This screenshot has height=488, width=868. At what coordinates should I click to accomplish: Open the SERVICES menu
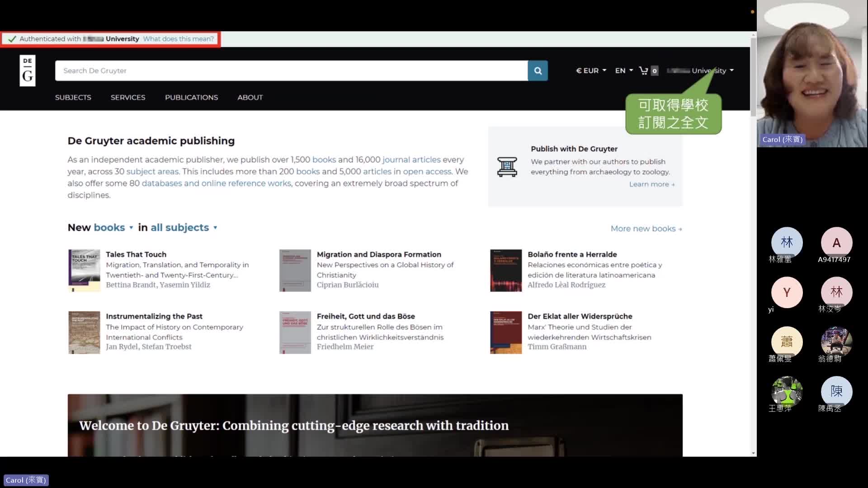(x=128, y=97)
